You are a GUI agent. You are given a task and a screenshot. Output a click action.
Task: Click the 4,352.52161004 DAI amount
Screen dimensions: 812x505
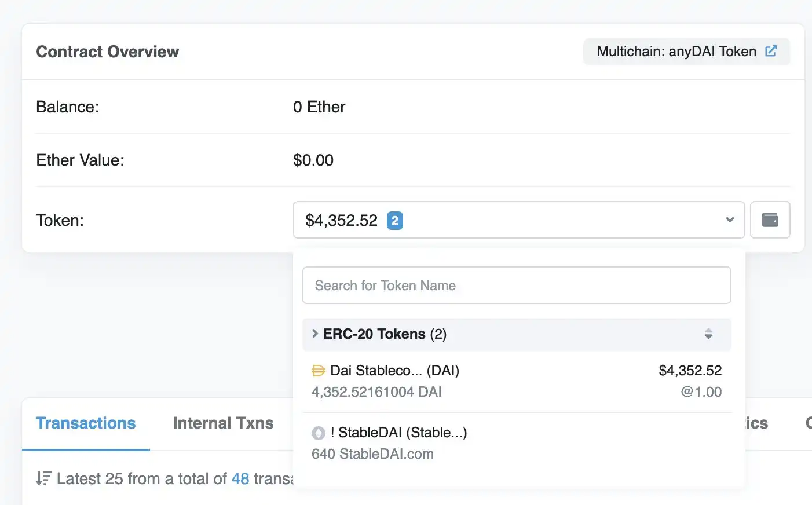click(376, 392)
